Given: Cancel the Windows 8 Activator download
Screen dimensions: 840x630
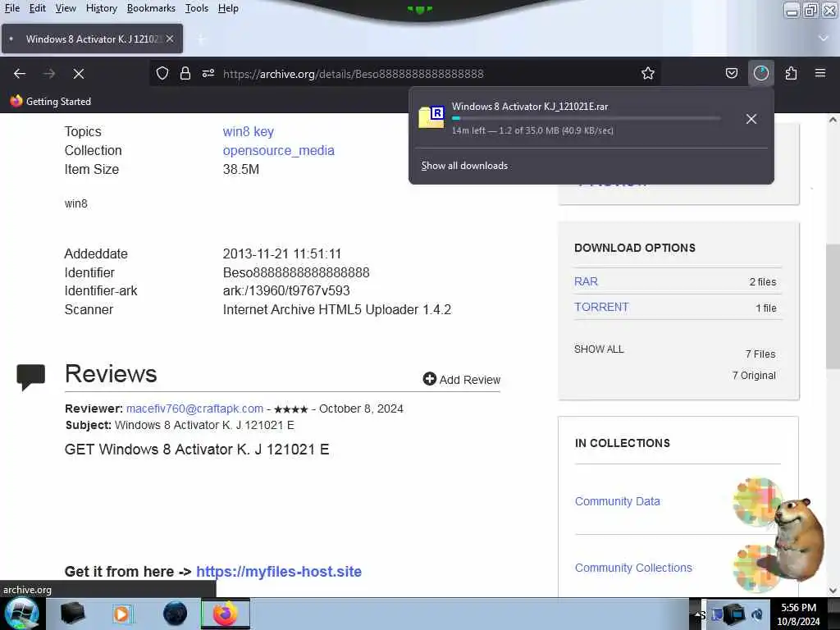Looking at the screenshot, I should (751, 119).
